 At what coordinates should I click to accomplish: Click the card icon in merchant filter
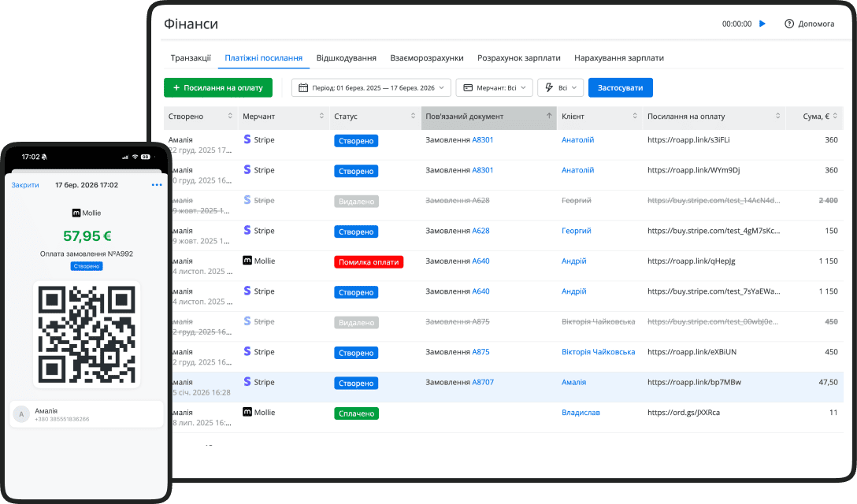[467, 88]
